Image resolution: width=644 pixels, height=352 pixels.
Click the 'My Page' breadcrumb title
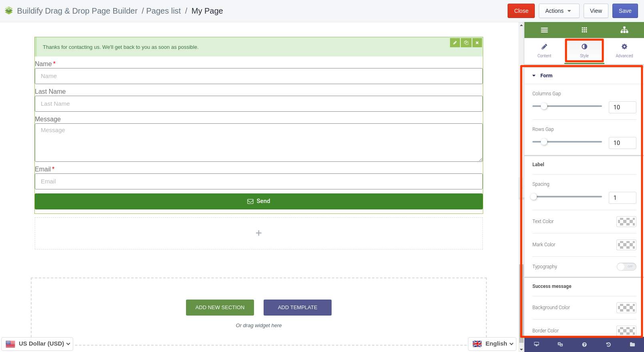(x=207, y=11)
